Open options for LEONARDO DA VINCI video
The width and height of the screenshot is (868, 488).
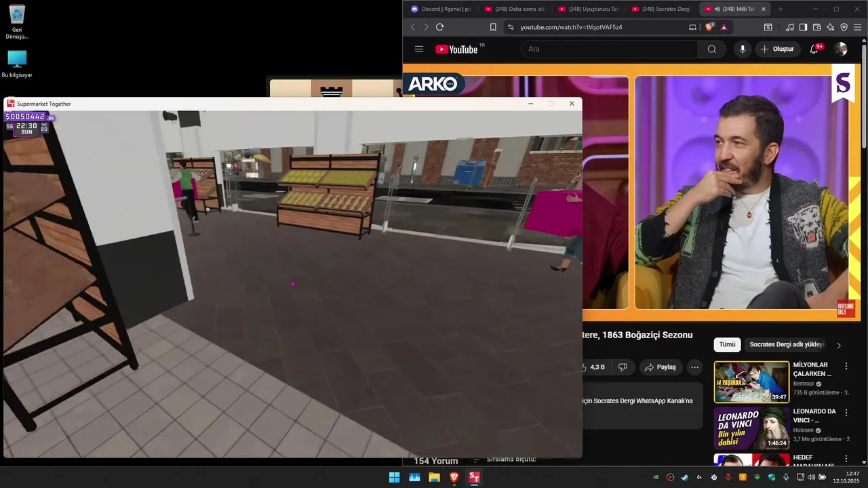[x=846, y=412]
